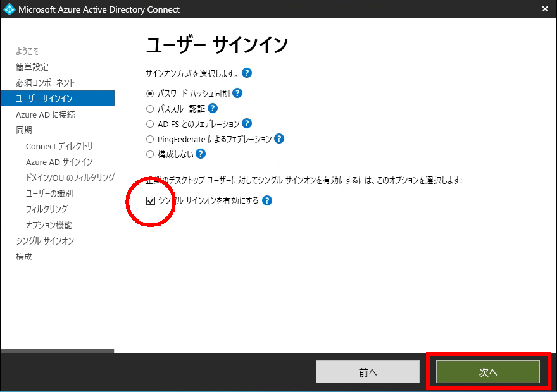Close the Azure AD Connect window

click(545, 9)
